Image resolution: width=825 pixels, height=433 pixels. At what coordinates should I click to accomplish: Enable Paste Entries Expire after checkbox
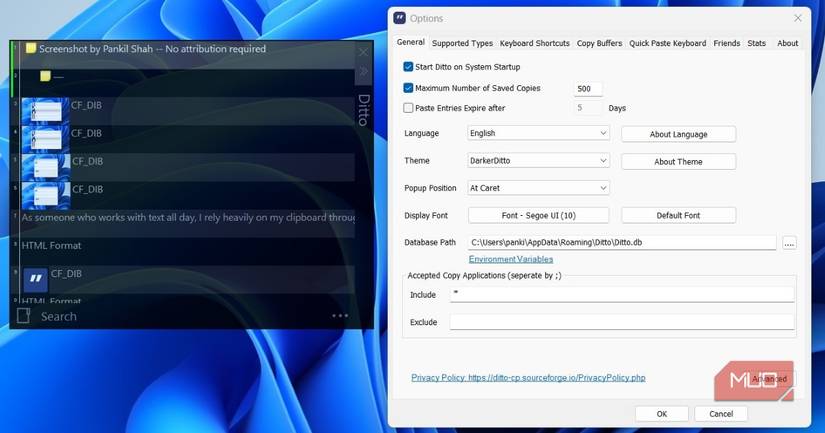pos(408,108)
